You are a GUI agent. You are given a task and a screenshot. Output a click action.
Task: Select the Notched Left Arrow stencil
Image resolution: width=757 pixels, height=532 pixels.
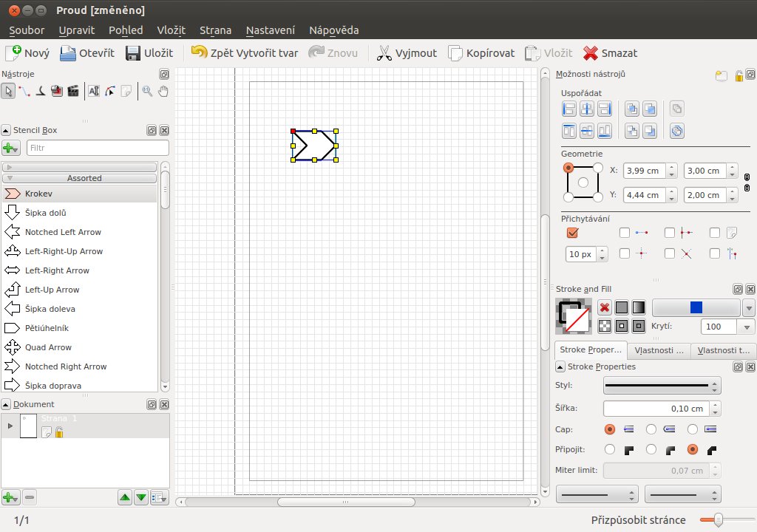[63, 232]
